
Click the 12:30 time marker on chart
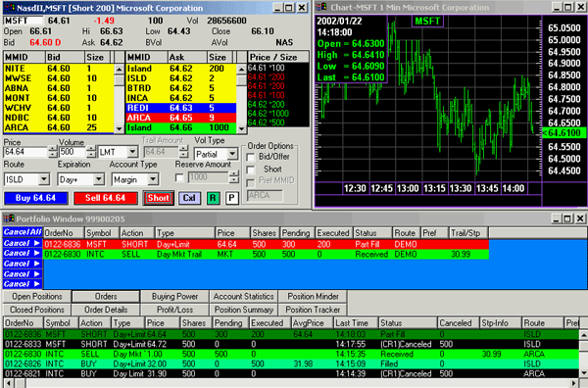[x=355, y=188]
